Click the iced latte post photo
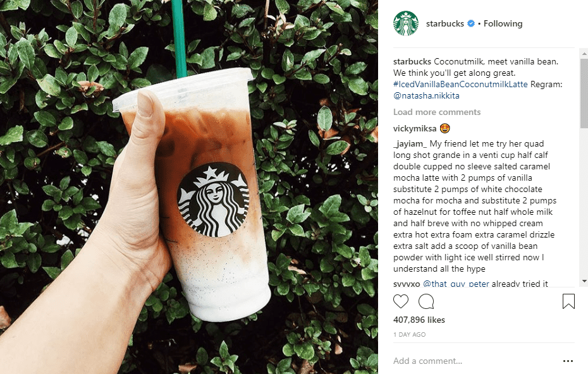The width and height of the screenshot is (588, 374). coord(189,187)
